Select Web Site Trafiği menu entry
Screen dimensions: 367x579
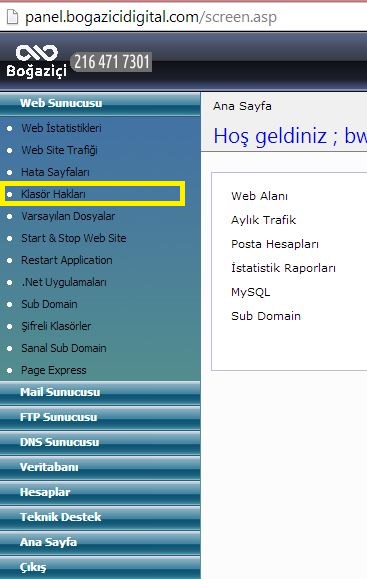coord(59,150)
